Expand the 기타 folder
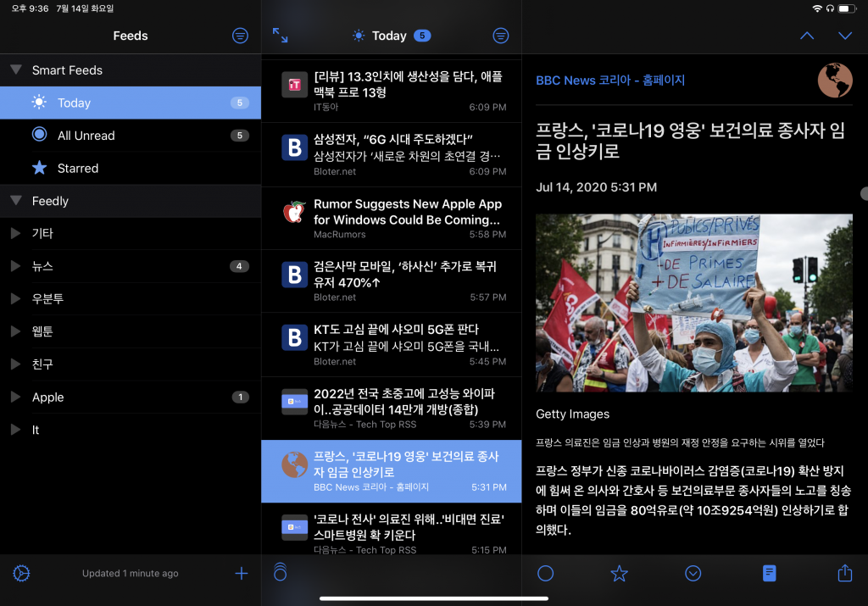 pyautogui.click(x=15, y=233)
